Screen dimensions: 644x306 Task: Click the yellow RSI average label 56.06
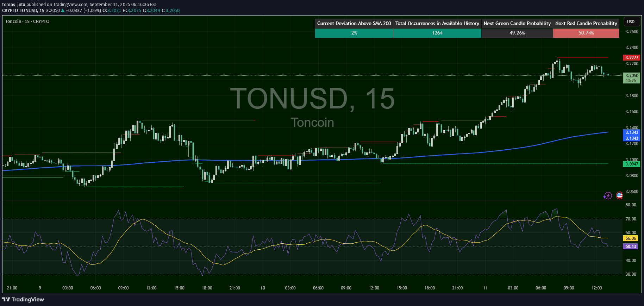631,238
